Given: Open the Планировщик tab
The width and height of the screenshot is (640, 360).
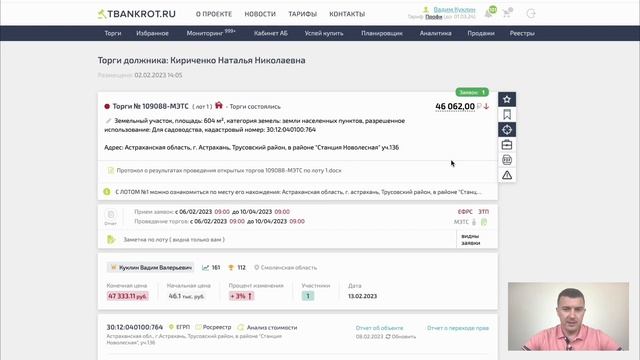Looking at the screenshot, I should point(382,33).
